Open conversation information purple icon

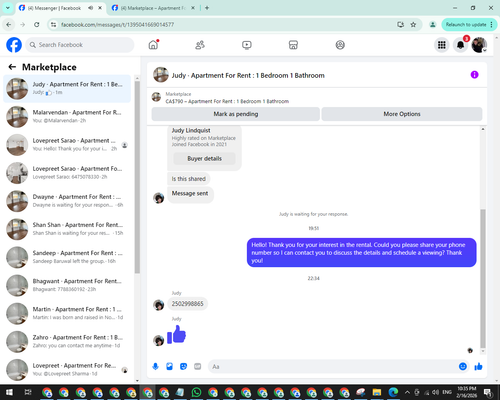coord(474,75)
